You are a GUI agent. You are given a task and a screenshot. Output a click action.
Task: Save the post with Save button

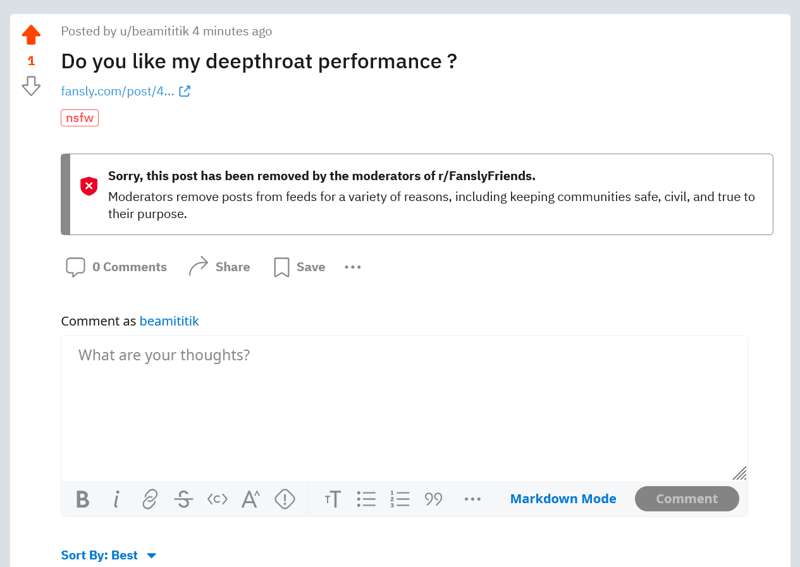click(x=299, y=267)
